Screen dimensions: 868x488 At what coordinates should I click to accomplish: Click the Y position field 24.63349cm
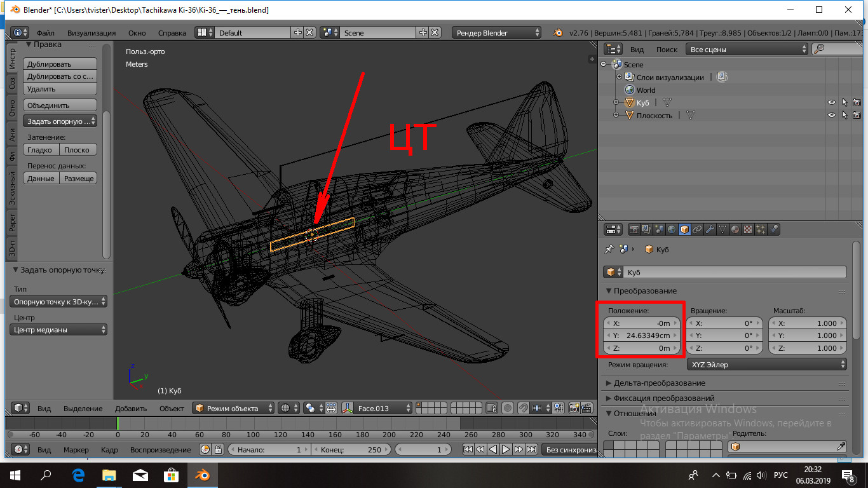coord(641,335)
